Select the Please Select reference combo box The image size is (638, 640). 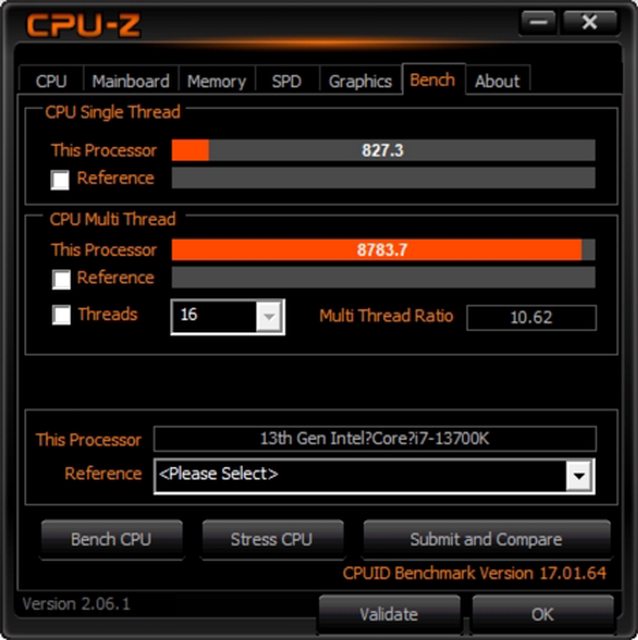374,476
